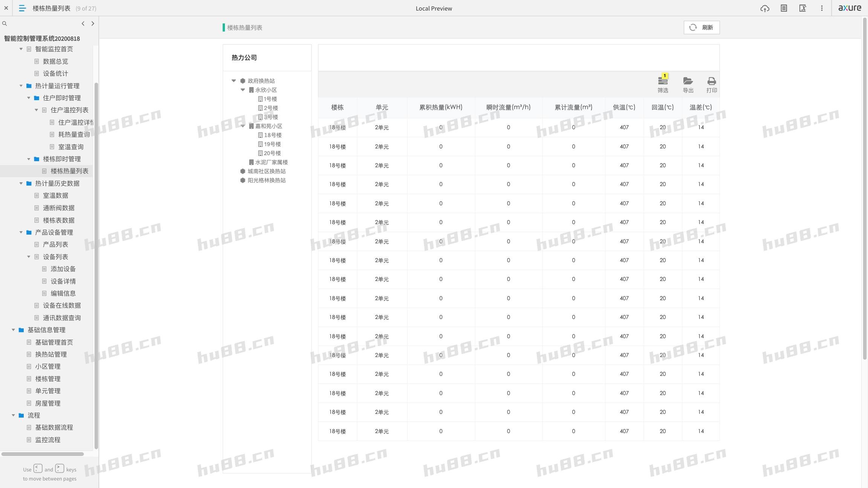
Task: Go to previous page arrow
Action: click(83, 24)
